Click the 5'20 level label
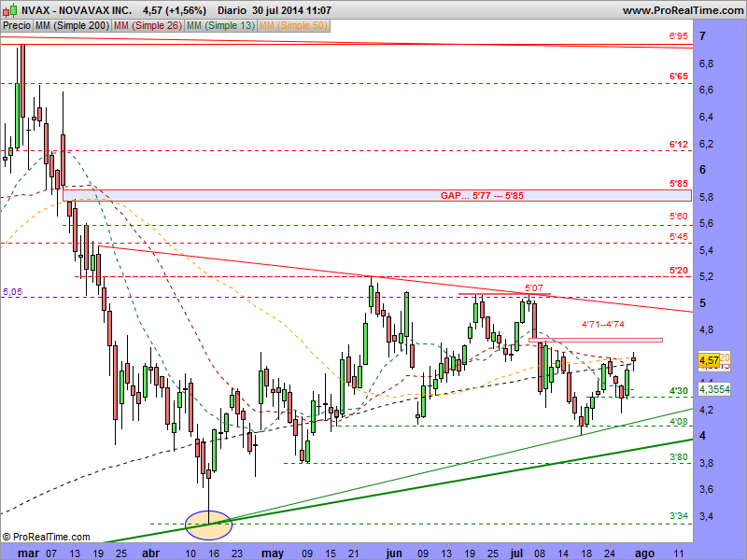Screen dimensions: 747x560 pyautogui.click(x=679, y=271)
